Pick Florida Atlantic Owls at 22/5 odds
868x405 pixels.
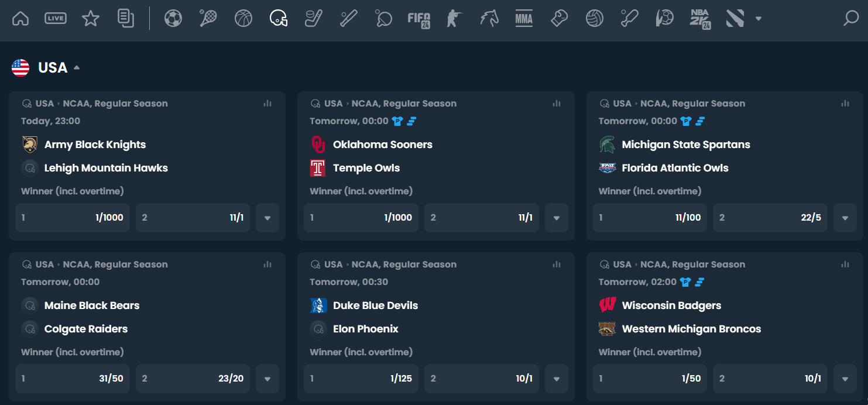click(x=770, y=217)
